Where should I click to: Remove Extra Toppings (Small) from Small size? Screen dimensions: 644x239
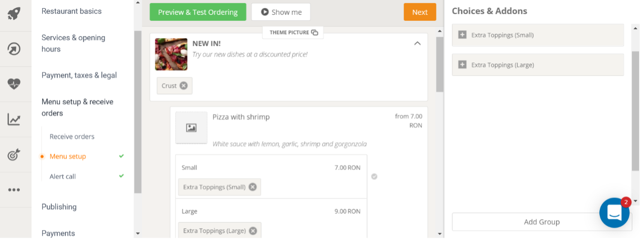[x=253, y=187]
